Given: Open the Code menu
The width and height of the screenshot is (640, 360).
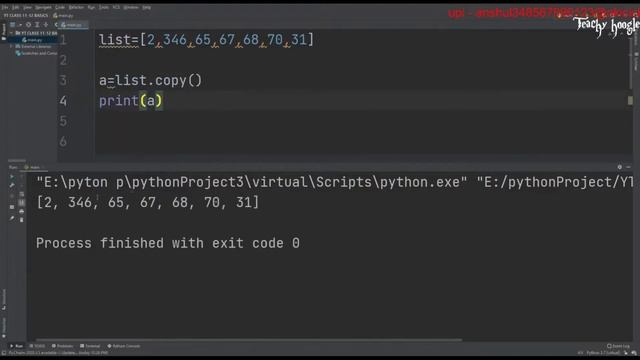Looking at the screenshot, I should 60,7.
